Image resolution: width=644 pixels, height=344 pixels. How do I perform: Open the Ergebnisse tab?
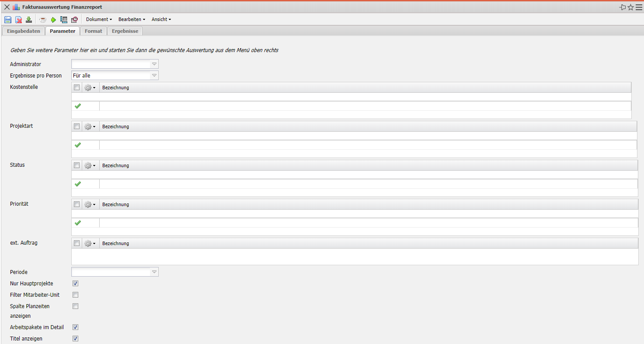tap(125, 31)
